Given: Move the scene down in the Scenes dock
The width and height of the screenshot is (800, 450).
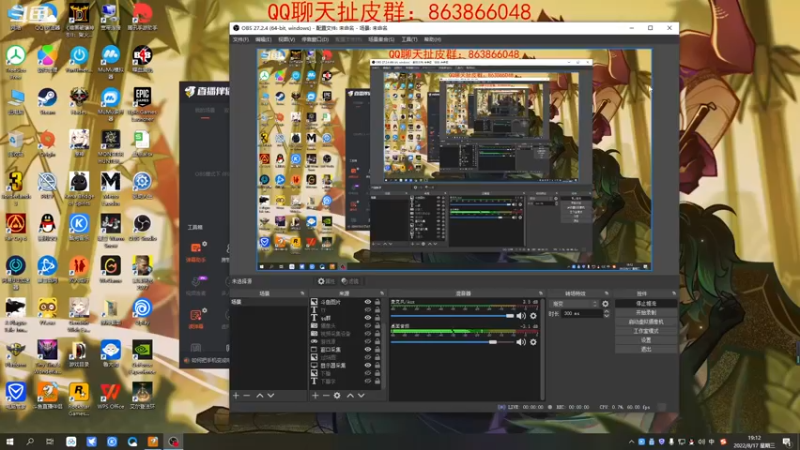Looking at the screenshot, I should 271,395.
